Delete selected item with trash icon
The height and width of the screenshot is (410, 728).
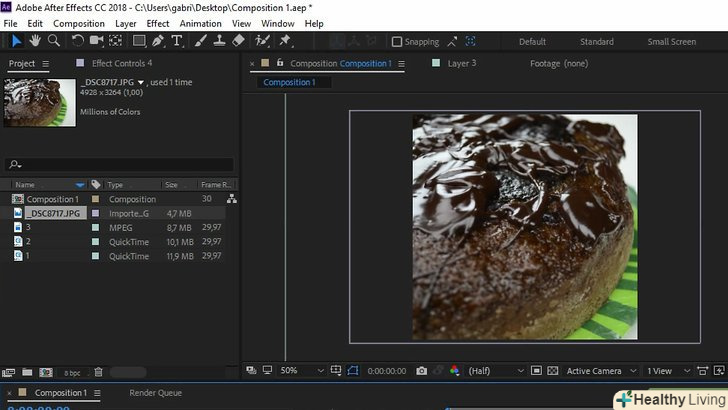99,372
